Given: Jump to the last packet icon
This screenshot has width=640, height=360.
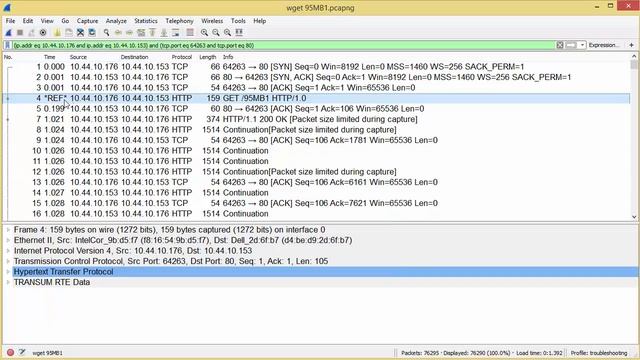Looking at the screenshot, I should click(164, 33).
